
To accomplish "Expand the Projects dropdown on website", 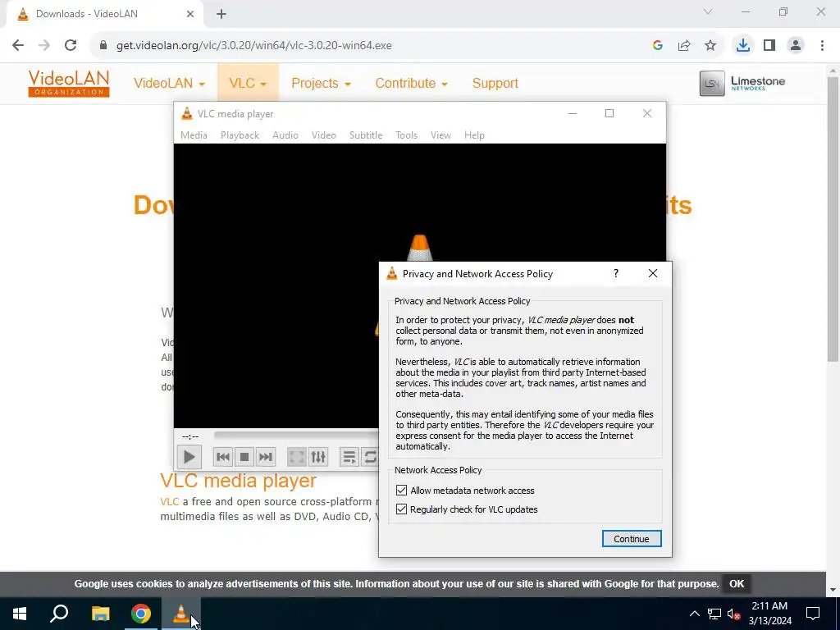I will [321, 84].
